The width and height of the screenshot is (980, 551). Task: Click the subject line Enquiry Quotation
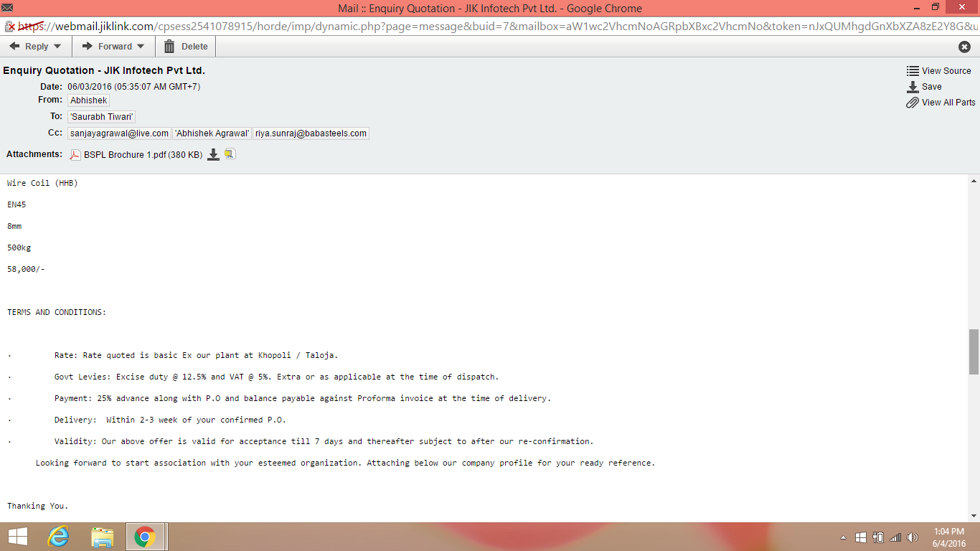104,70
